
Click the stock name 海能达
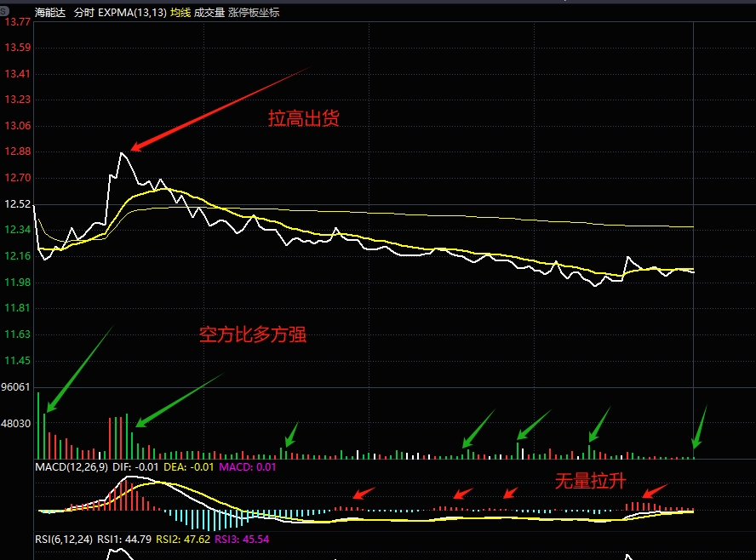(x=50, y=13)
